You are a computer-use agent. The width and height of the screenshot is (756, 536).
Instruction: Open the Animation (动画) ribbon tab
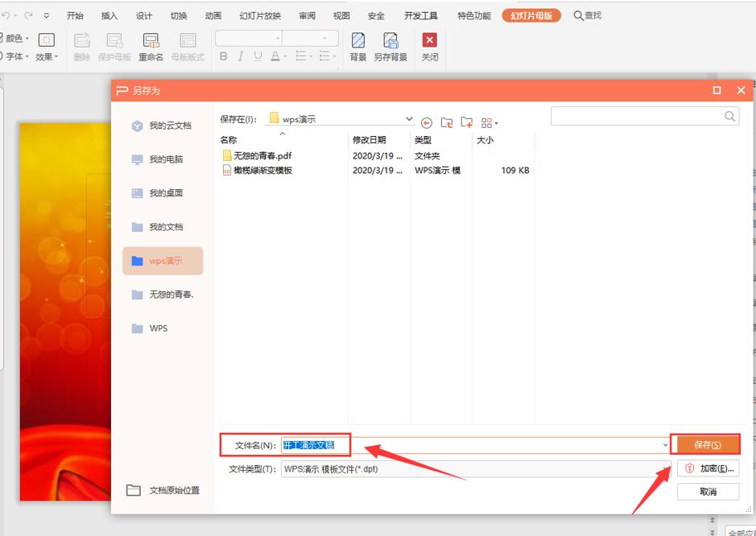click(213, 15)
